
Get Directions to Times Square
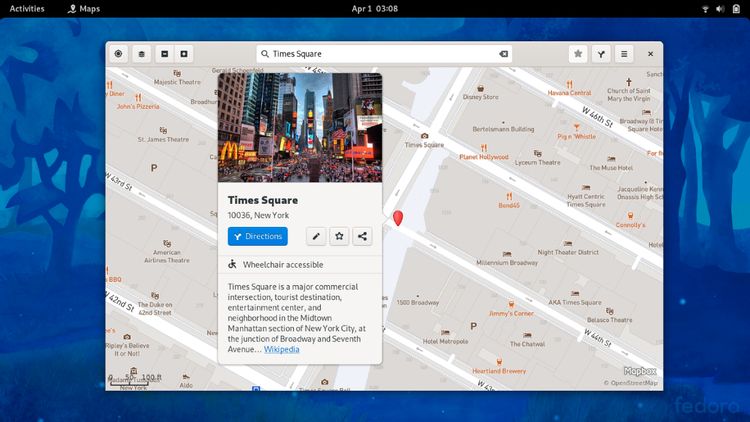click(x=258, y=236)
